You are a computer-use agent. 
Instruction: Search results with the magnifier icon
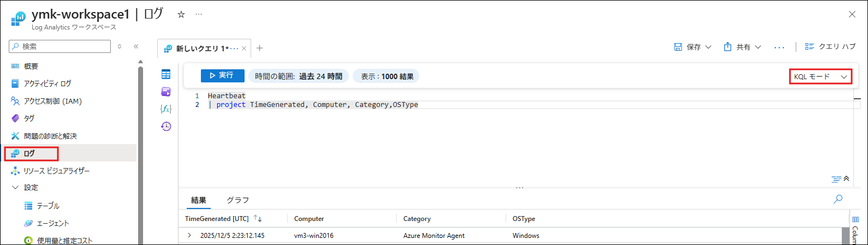click(x=838, y=199)
